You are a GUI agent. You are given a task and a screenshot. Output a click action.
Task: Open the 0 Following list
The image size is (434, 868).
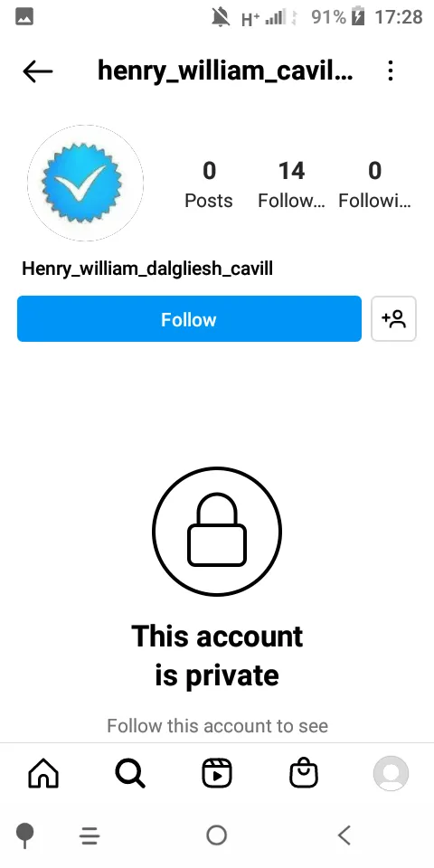(374, 184)
